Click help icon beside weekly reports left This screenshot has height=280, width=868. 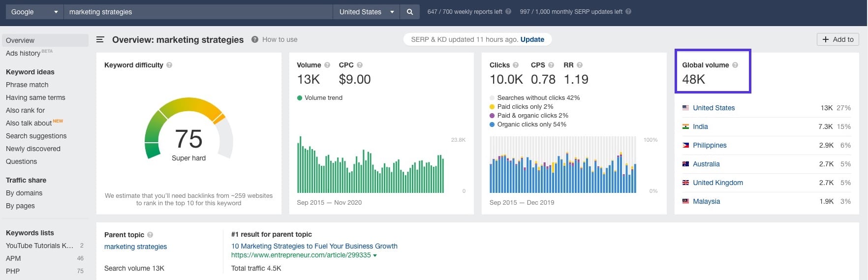click(x=508, y=12)
